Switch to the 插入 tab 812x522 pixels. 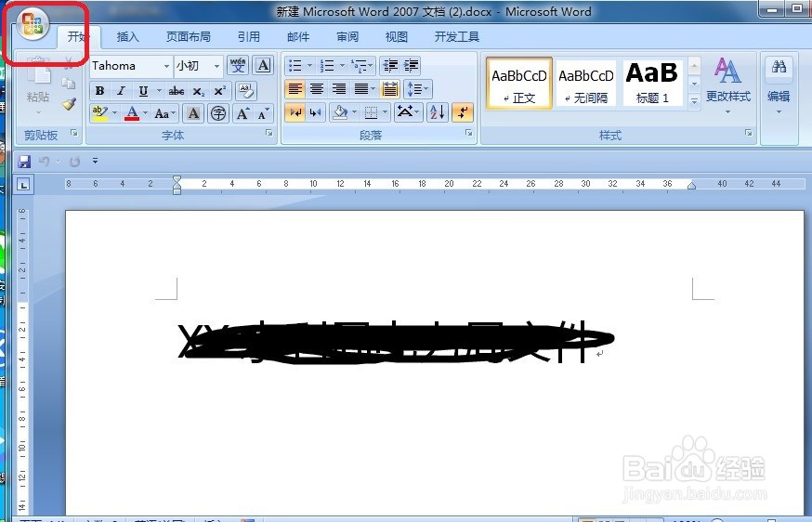[127, 37]
